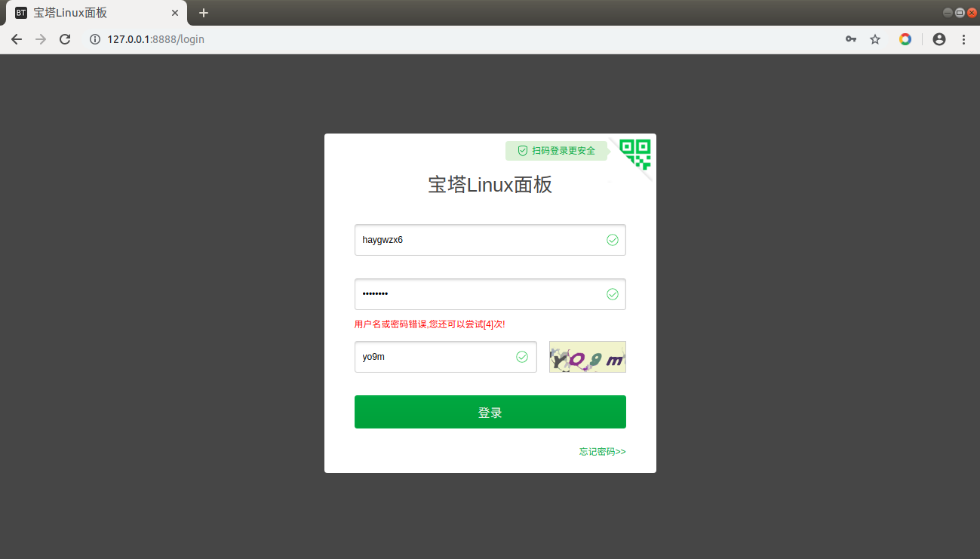Click the key icon in the address bar
This screenshot has height=559, width=980.
coord(850,39)
